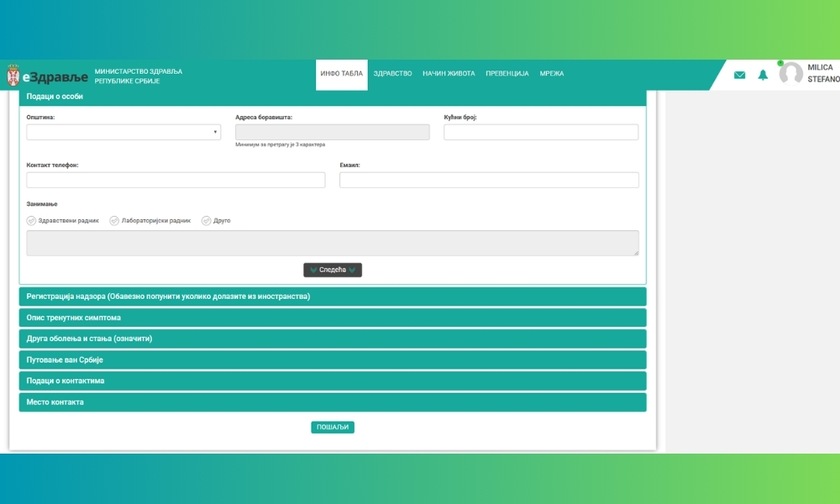Click the Емаил input field
Screen dimensions: 840x504
(489, 180)
